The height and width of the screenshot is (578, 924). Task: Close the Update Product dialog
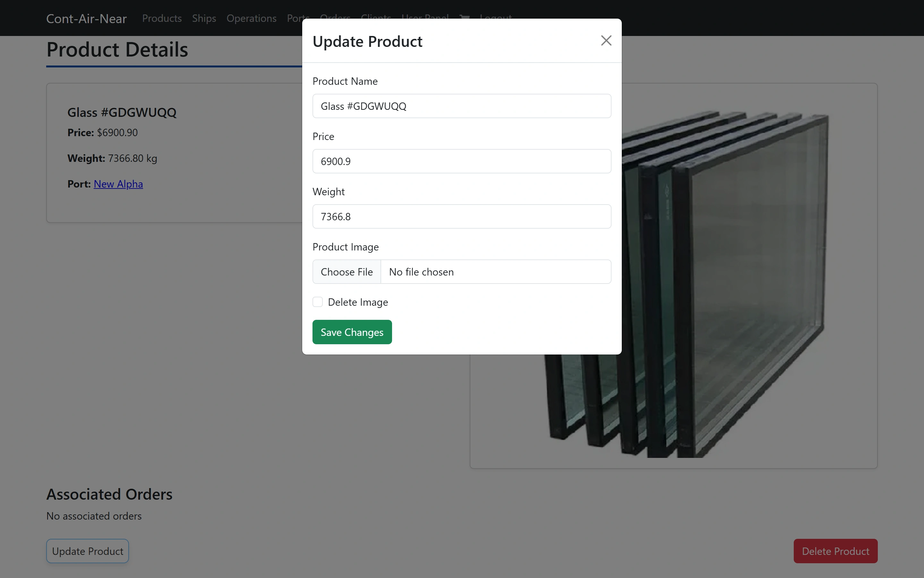(x=606, y=40)
